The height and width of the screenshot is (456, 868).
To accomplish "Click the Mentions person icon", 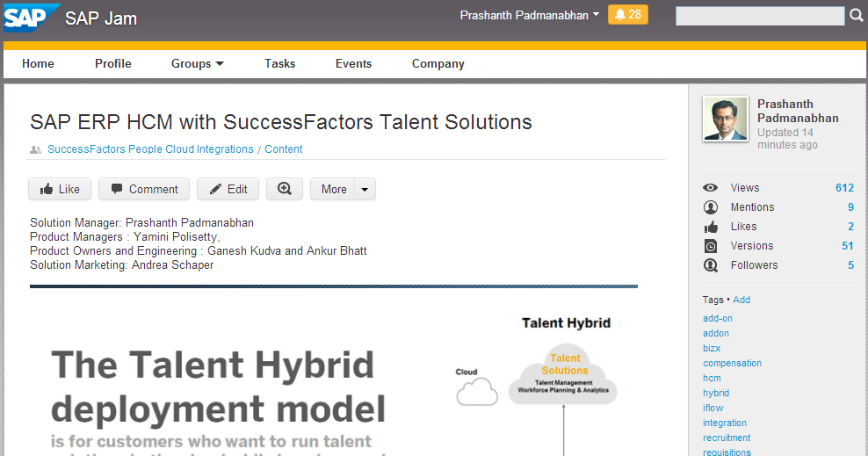I will pos(710,207).
